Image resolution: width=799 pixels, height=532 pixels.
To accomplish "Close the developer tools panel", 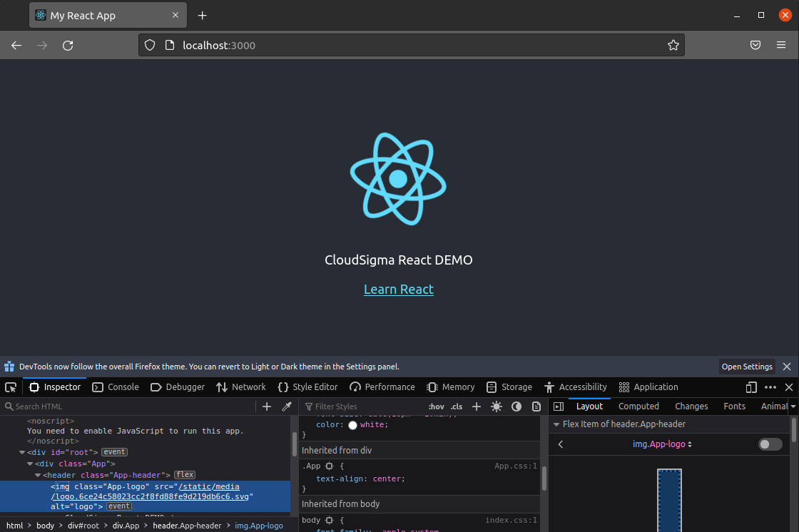I will (x=789, y=387).
